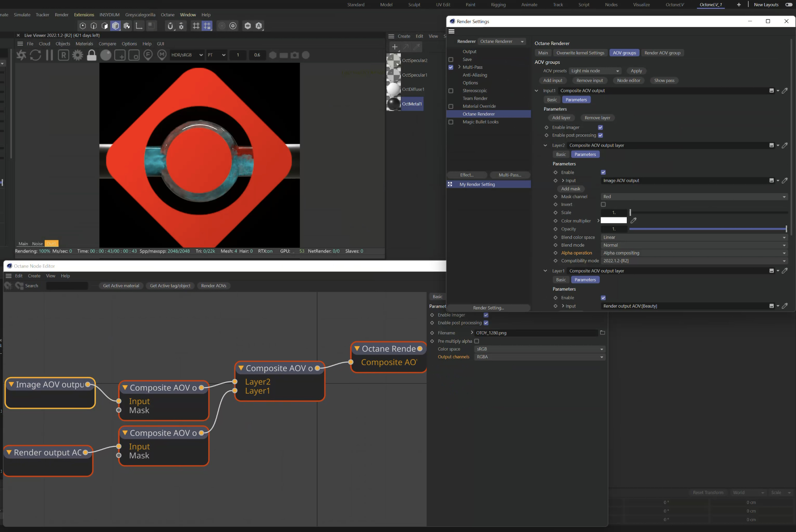The image size is (796, 532).
Task: Toggle the Live Viewer lock resolution icon
Action: point(92,55)
